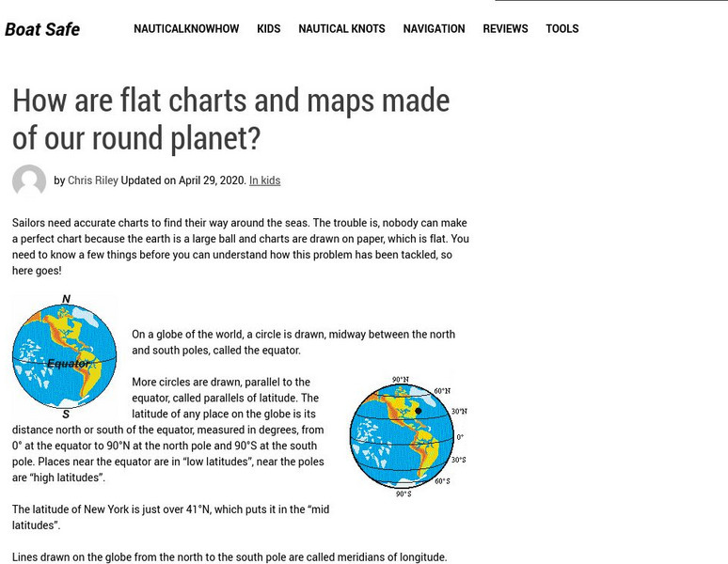Click the "Sailors need accurate charts" paragraph

241,246
